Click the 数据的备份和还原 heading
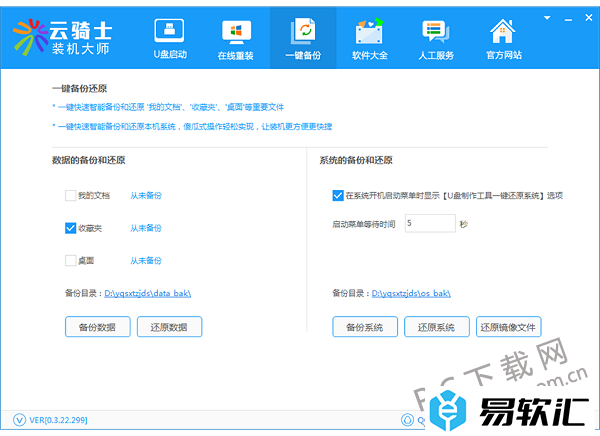This screenshot has width=600, height=436. [x=89, y=160]
